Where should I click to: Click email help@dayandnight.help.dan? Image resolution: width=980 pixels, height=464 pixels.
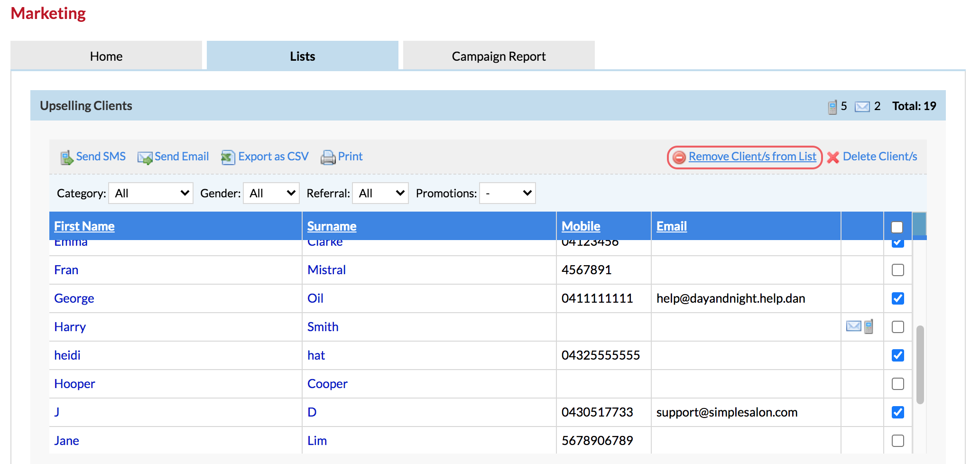tap(731, 298)
